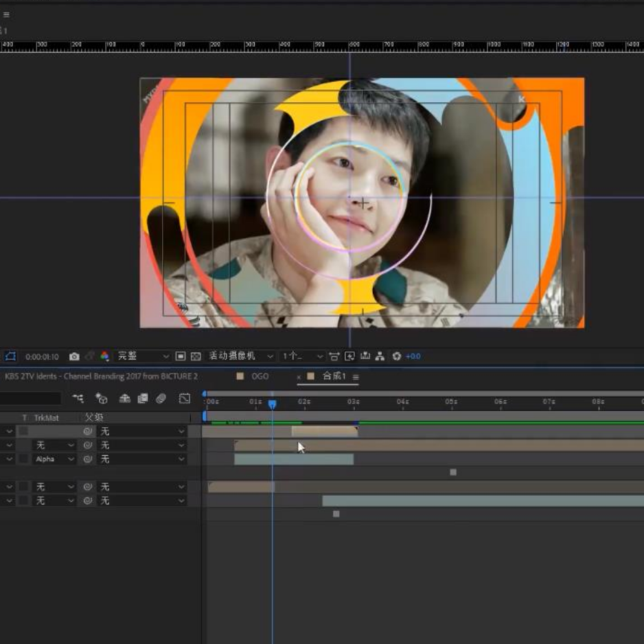Click the timeline ruler at 05s mark

451,402
